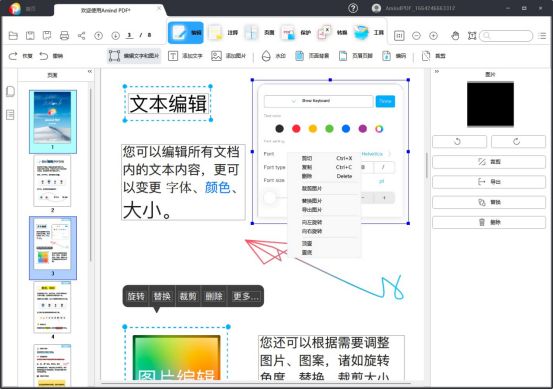Image resolution: width=553 pixels, height=390 pixels.
Task: Open the multicolor custom color picker
Action: pos(379,129)
